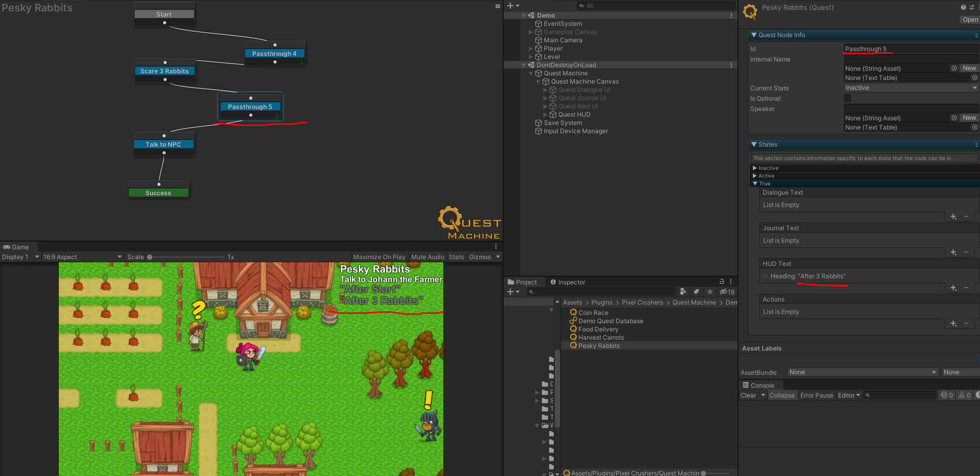Collapse Quest Machine Canvas tree item

pos(538,82)
